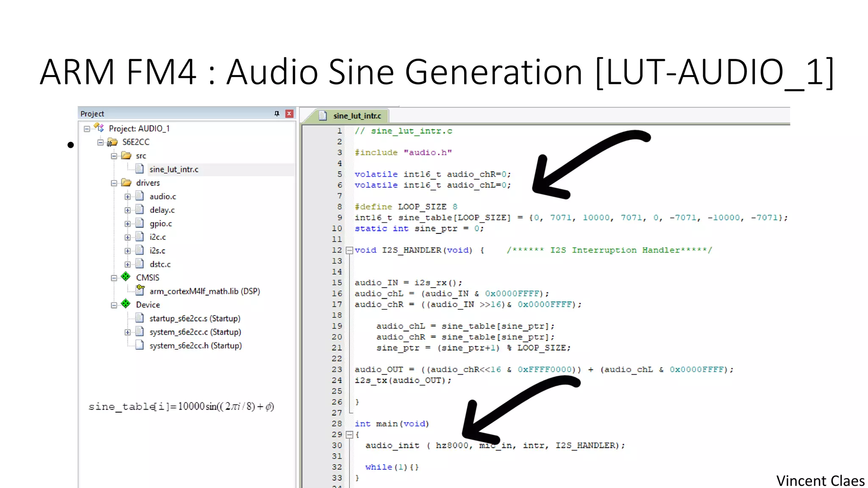Select sine_lut_intr.c in the project tree

pyautogui.click(x=174, y=169)
